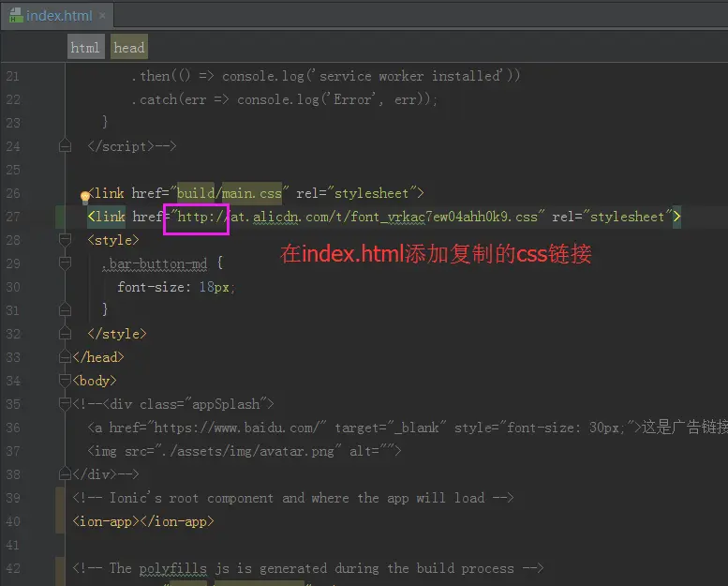Toggle fold marker at line 38 comment end

[65, 474]
